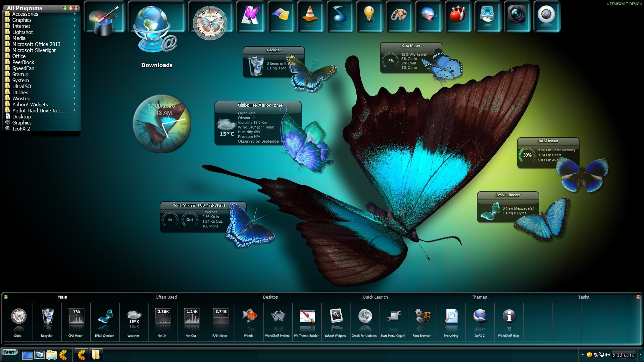Click the green button on the All Programs panel

[x=65, y=8]
